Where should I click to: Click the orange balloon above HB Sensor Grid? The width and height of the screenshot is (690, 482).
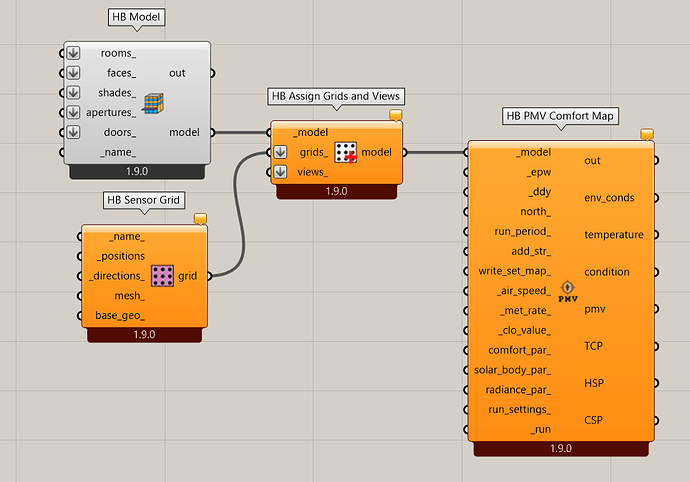tap(200, 217)
